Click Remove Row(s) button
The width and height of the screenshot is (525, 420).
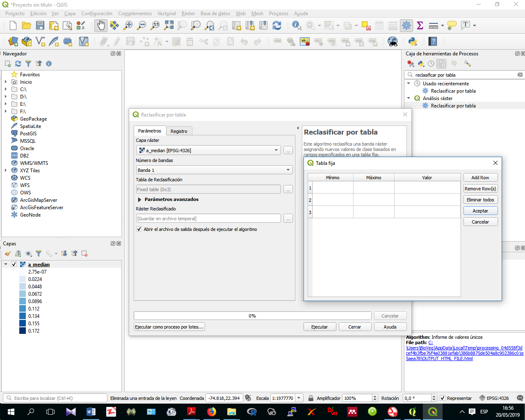click(480, 189)
